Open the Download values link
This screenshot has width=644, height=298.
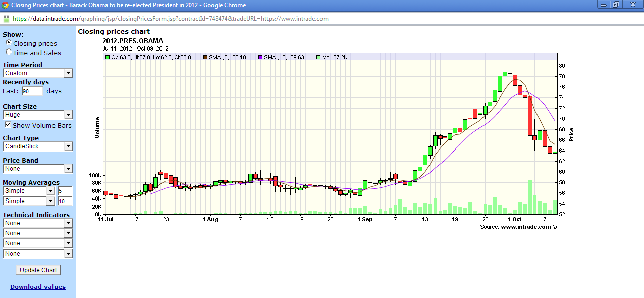(38, 287)
